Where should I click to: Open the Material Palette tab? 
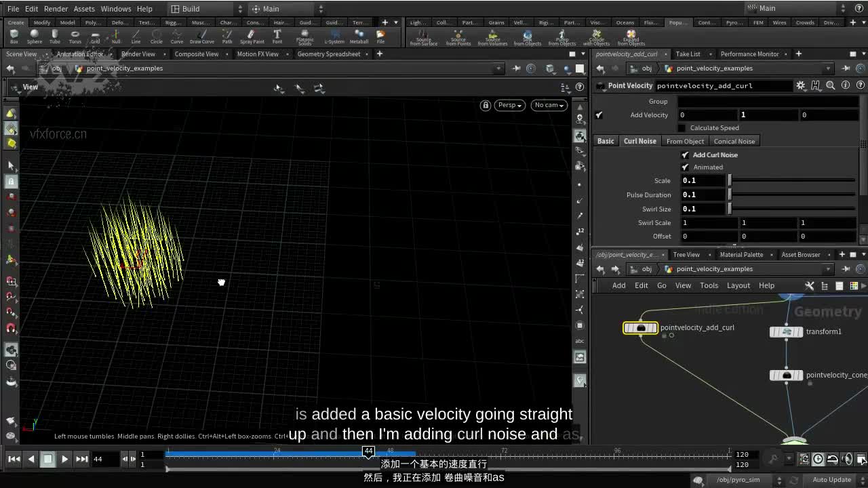coord(741,255)
